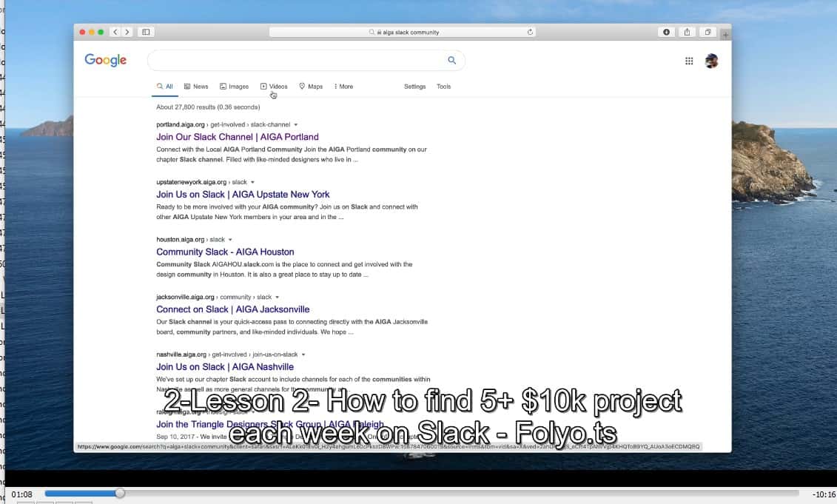Toggle the Safari sidebar icon
The width and height of the screenshot is (837, 504).
[146, 32]
